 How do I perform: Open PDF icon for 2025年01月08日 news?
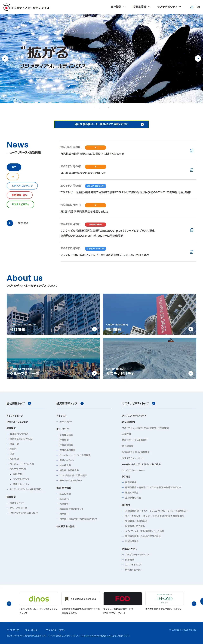[x=191, y=151]
